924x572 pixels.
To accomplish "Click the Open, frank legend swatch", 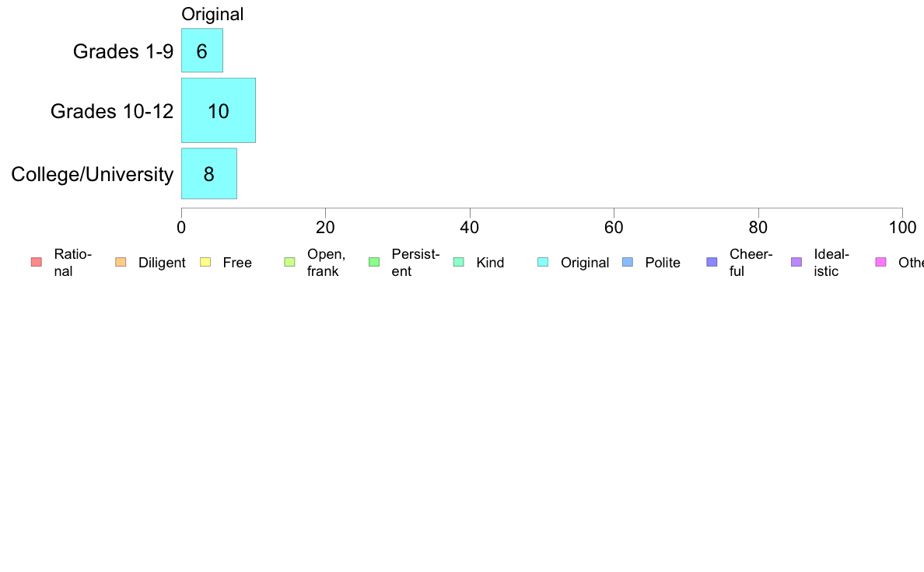I will pyautogui.click(x=289, y=262).
